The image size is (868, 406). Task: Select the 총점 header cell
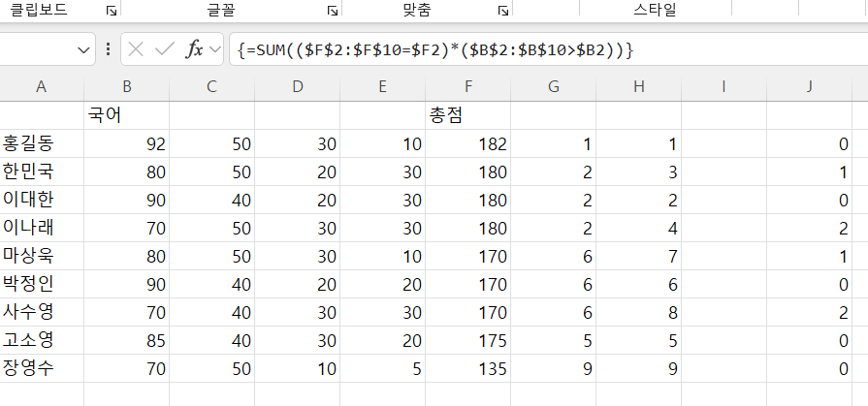click(467, 114)
